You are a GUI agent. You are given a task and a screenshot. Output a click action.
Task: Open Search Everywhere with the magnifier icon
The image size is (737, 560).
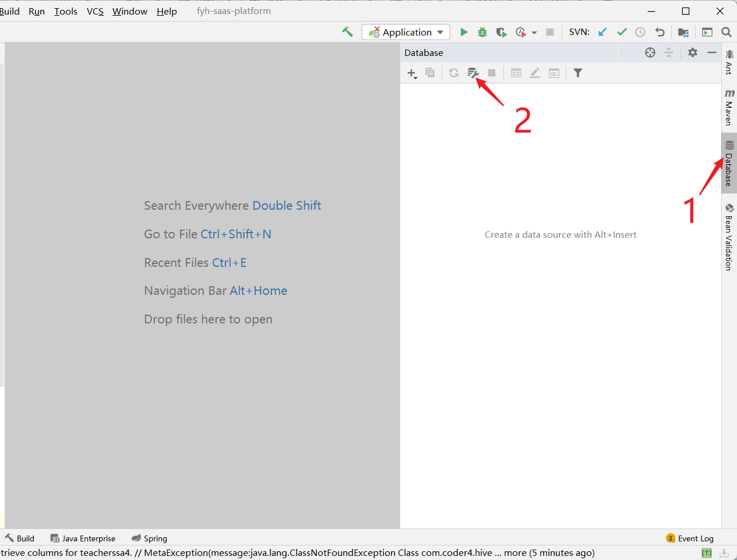[726, 32]
